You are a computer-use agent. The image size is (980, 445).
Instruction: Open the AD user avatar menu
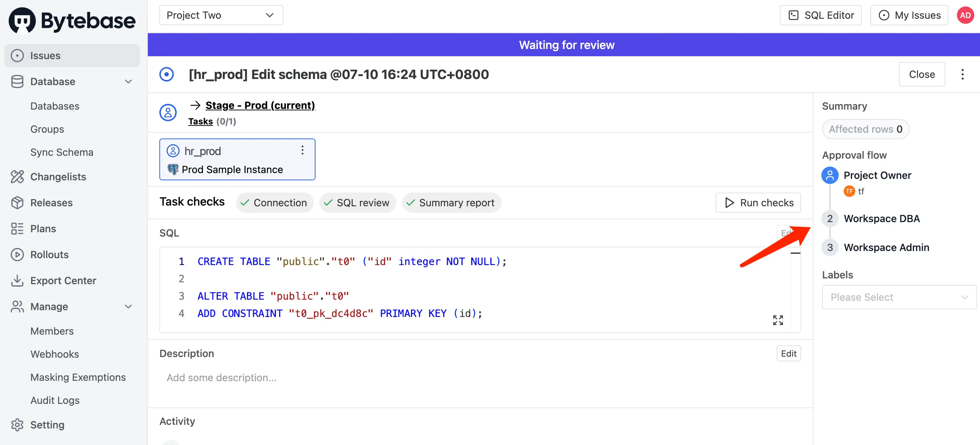click(965, 15)
